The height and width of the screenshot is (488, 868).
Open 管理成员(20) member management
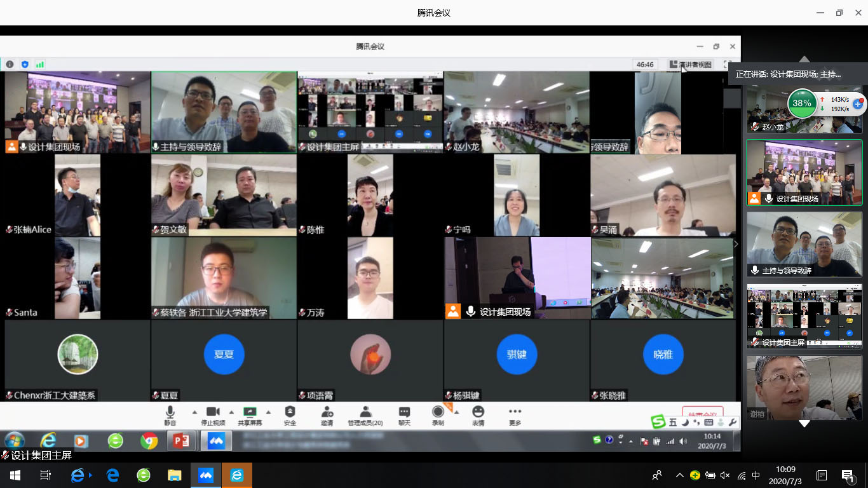point(365,414)
